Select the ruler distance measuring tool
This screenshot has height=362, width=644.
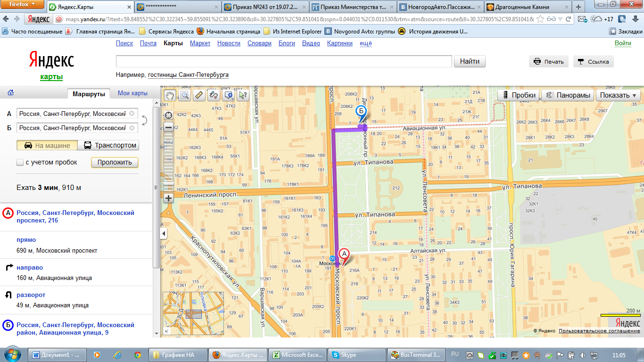click(199, 95)
